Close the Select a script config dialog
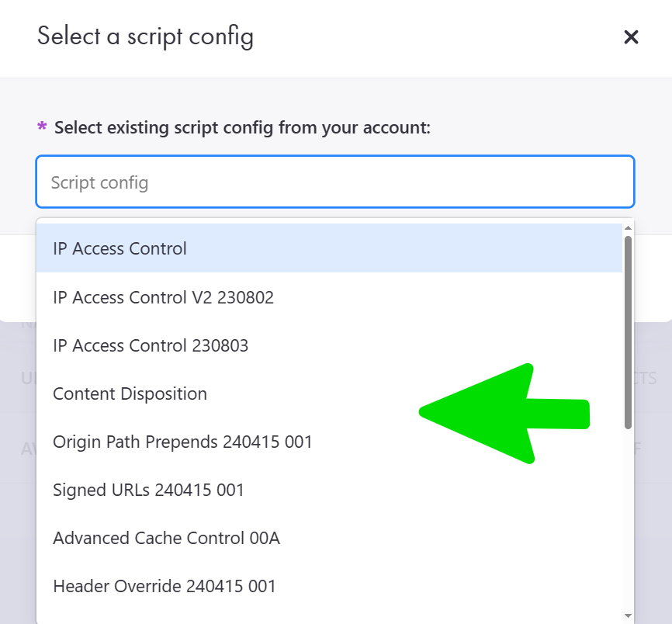The height and width of the screenshot is (624, 672). tap(631, 37)
